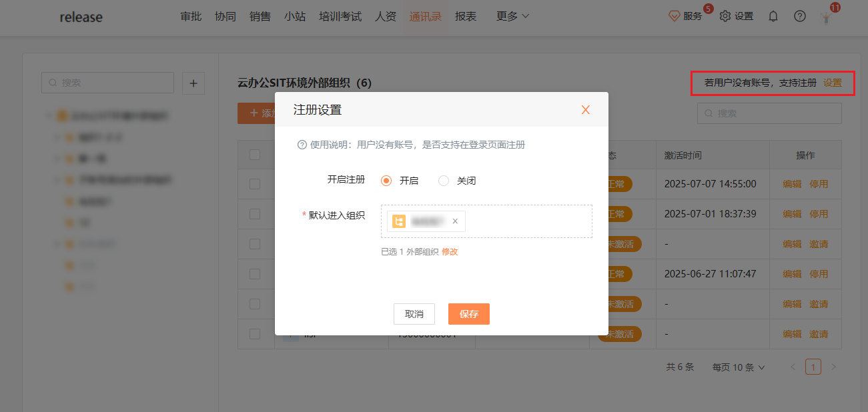Click the 修改 link under selected organization

(x=450, y=251)
